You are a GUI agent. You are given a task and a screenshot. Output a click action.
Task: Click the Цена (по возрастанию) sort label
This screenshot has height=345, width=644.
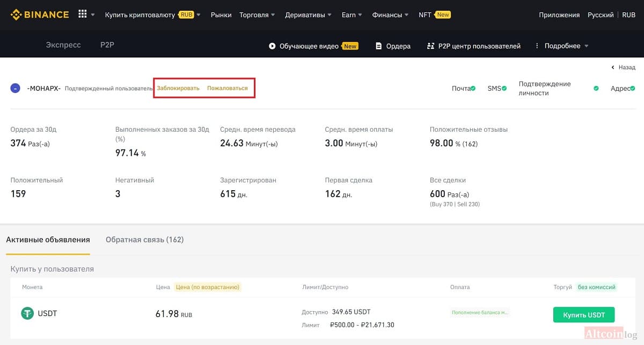208,287
